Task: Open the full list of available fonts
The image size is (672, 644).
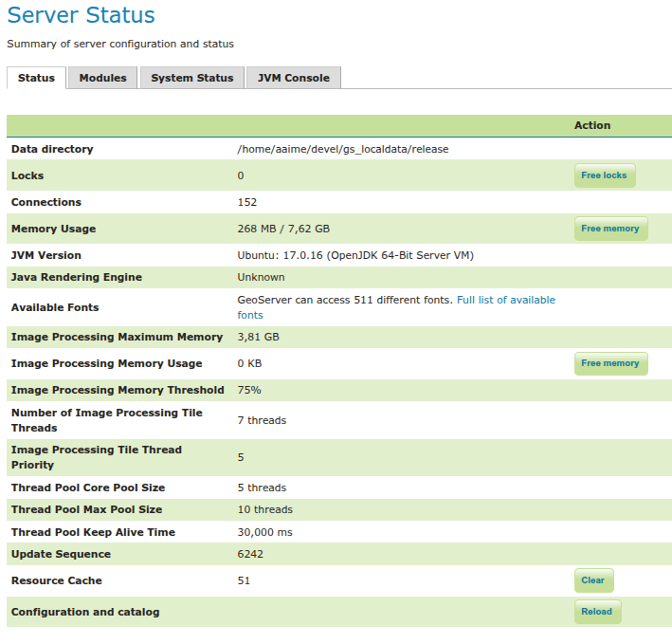Action: pyautogui.click(x=505, y=300)
